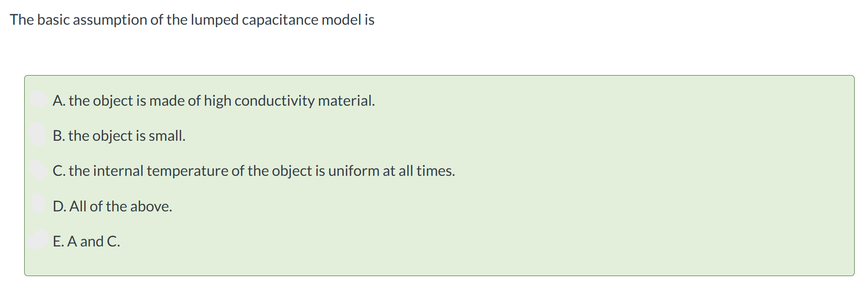The image size is (868, 283).
Task: Click the word 'above' in option D
Action: pos(151,206)
